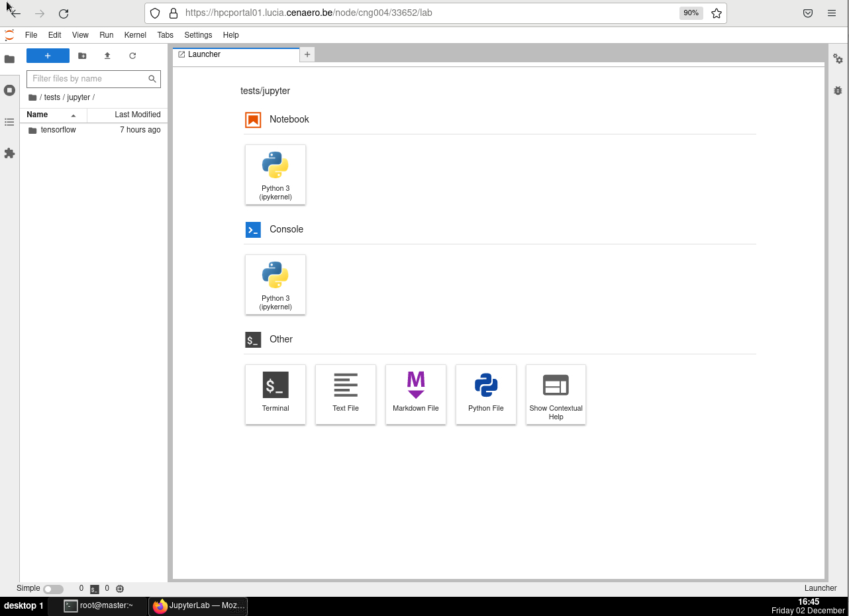This screenshot has width=849, height=616.
Task: Create a new folder using toolbar icon
Action: (82, 56)
